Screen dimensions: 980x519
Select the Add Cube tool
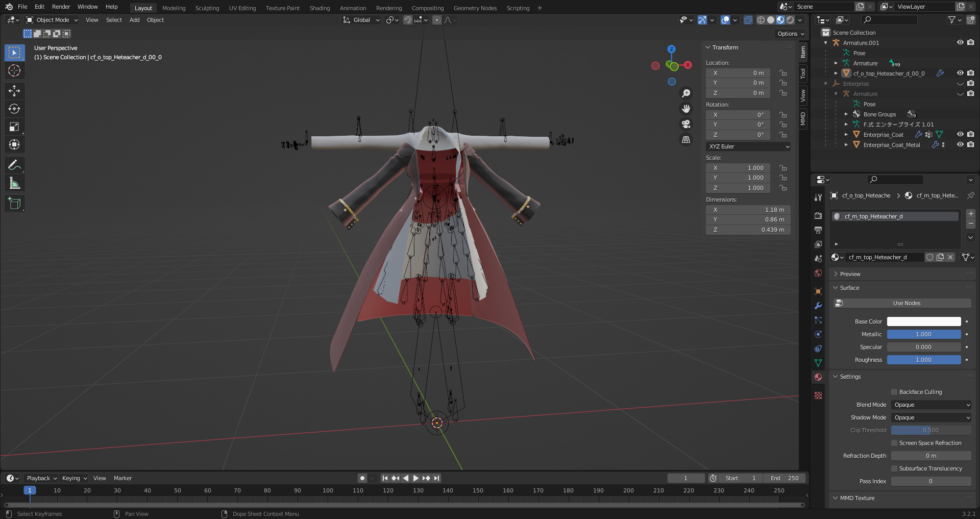[x=14, y=203]
